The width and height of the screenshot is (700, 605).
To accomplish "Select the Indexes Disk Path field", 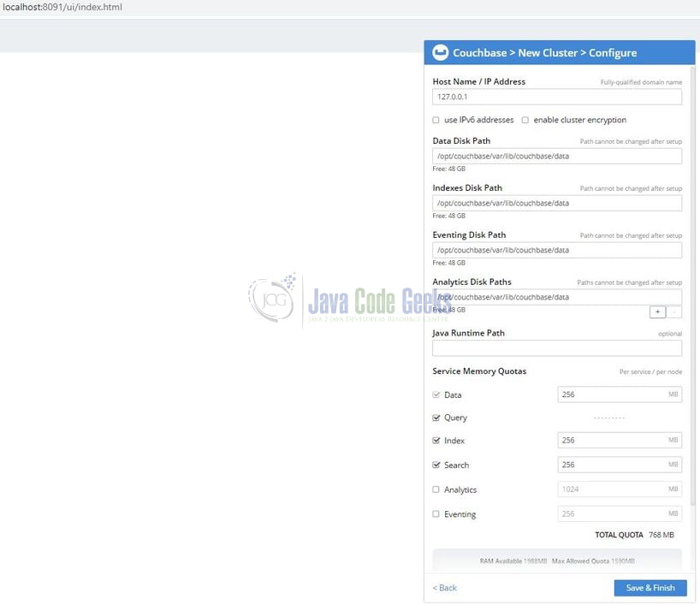I will pos(556,202).
